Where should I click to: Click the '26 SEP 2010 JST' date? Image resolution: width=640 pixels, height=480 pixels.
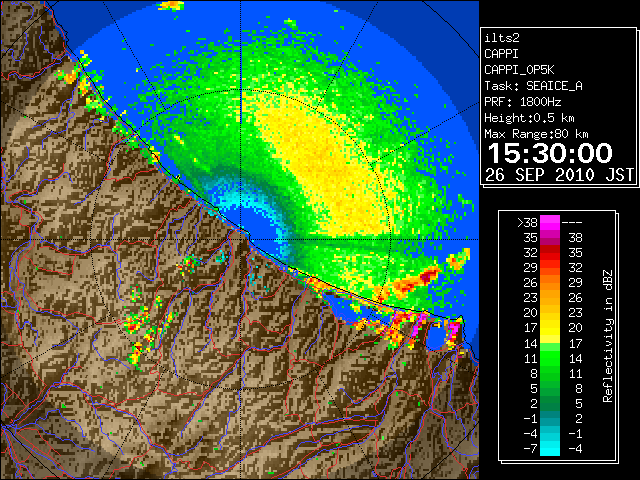[x=559, y=175]
